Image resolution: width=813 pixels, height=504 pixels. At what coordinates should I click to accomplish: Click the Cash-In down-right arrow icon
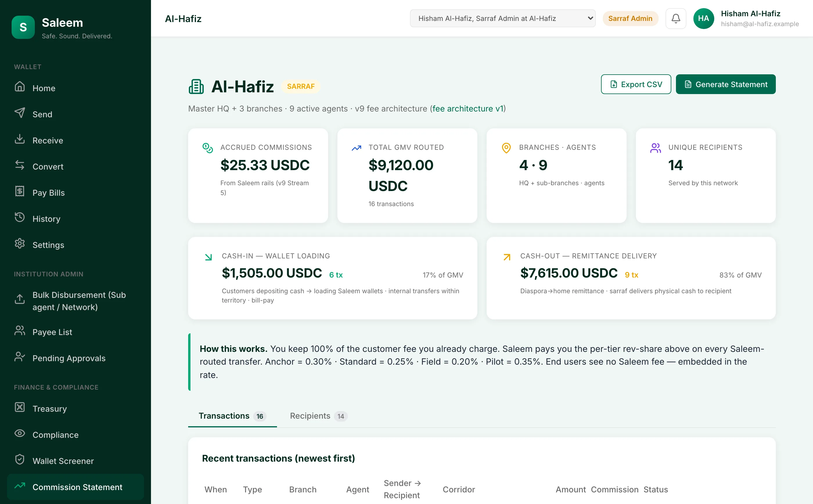(x=208, y=257)
